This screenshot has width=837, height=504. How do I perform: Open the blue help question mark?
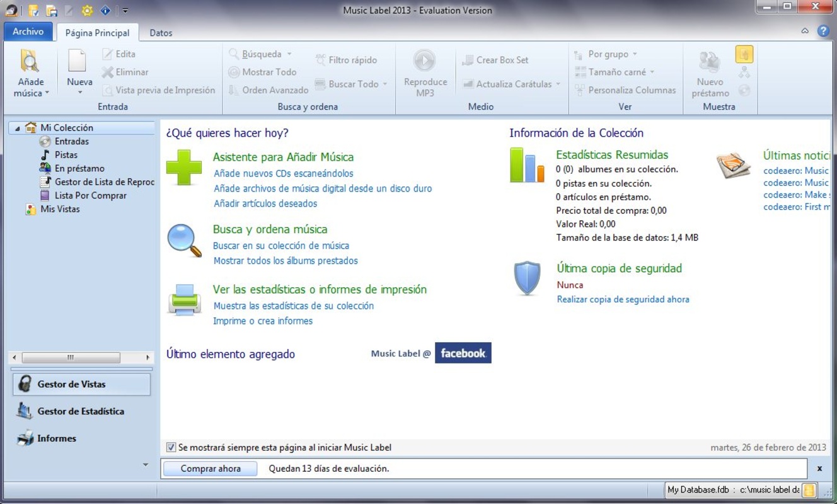[823, 31]
